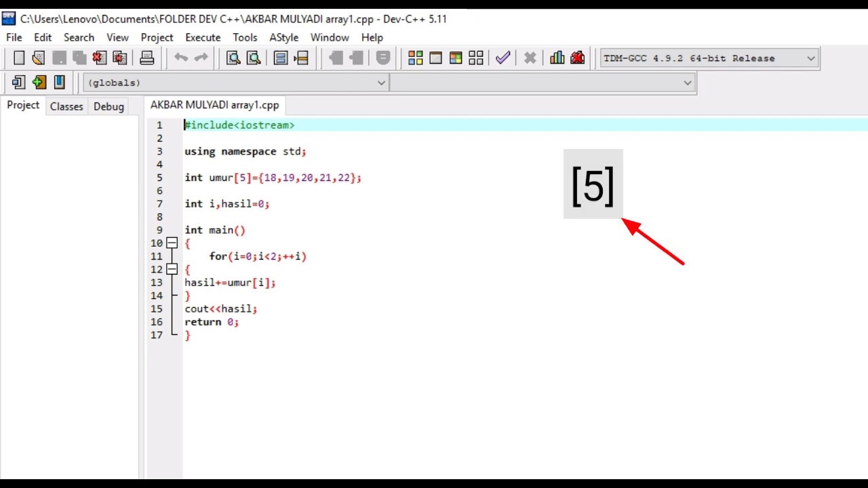This screenshot has height=488, width=868.
Task: Click the Redo arrow icon
Action: (201, 58)
